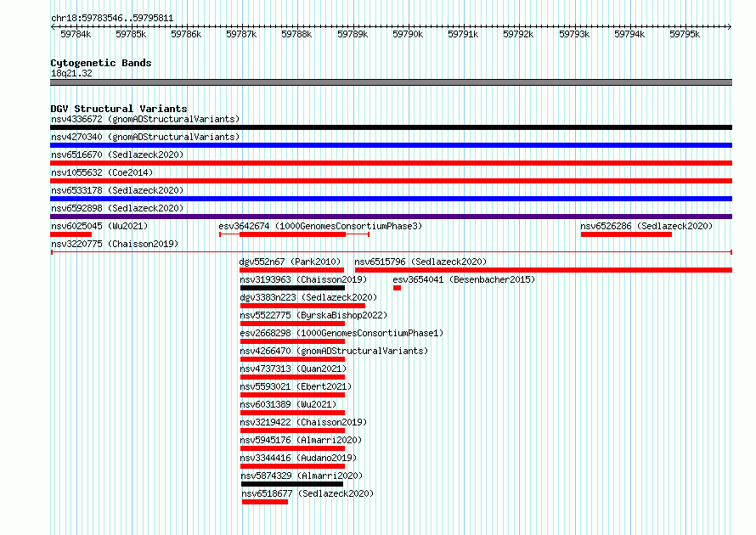Click the red bar under dgv3383n223

point(302,306)
